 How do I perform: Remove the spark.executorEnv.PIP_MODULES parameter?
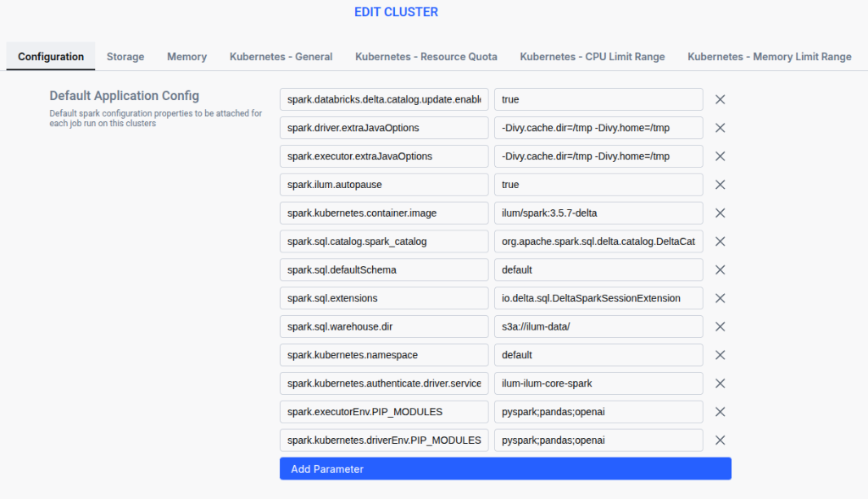(720, 412)
